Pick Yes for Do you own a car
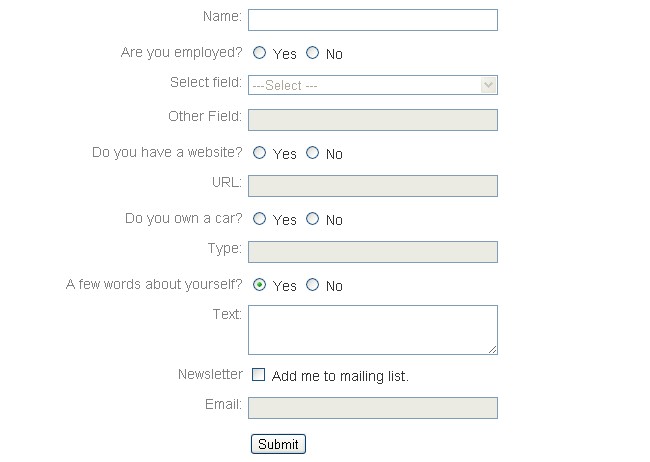Viewport: 650px width, 462px height. click(260, 219)
